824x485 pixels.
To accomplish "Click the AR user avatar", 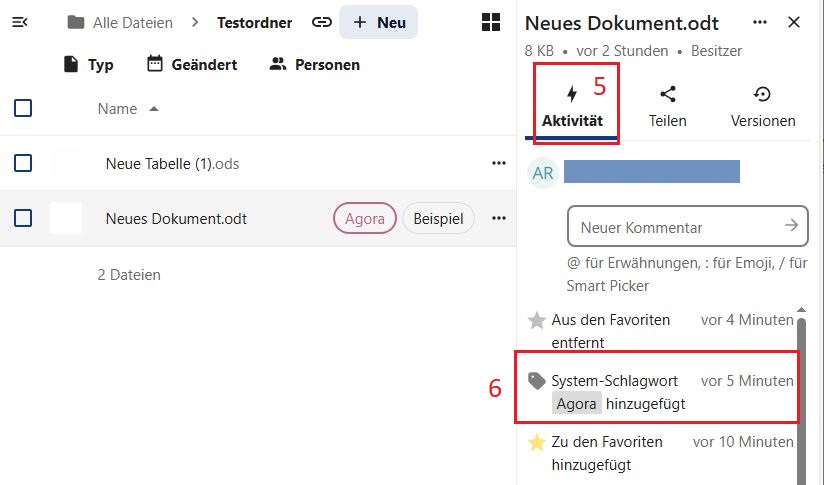I will click(543, 172).
